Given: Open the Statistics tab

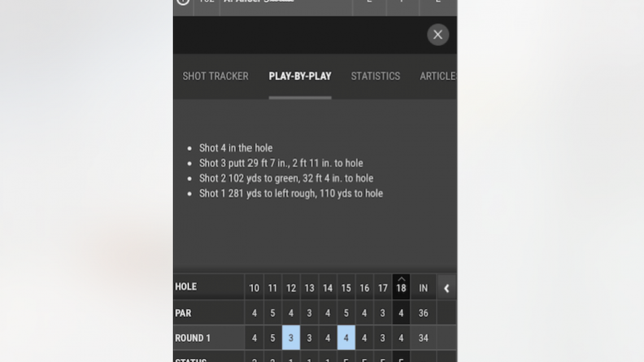Looking at the screenshot, I should [x=375, y=76].
